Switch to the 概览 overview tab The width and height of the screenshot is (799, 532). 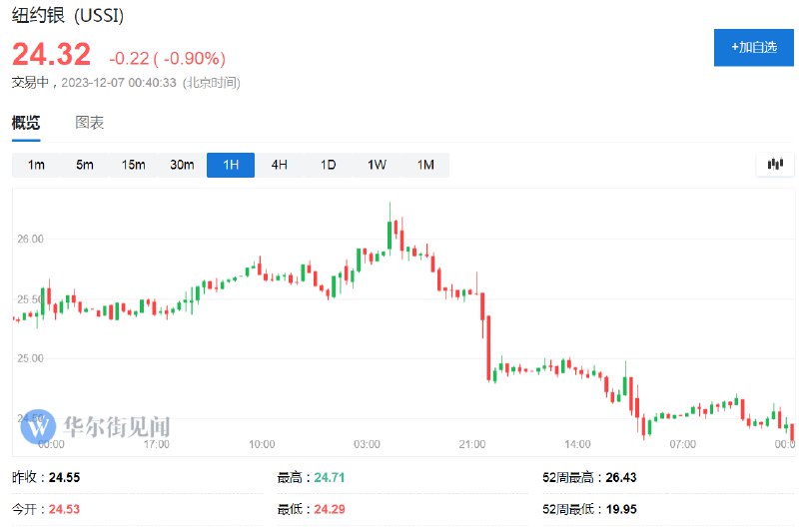click(x=26, y=123)
